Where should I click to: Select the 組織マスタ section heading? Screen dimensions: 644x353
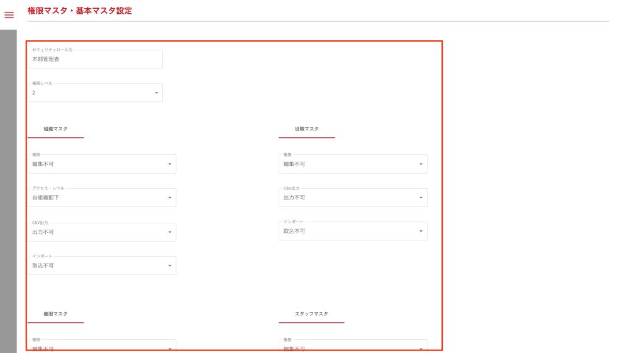(55, 129)
